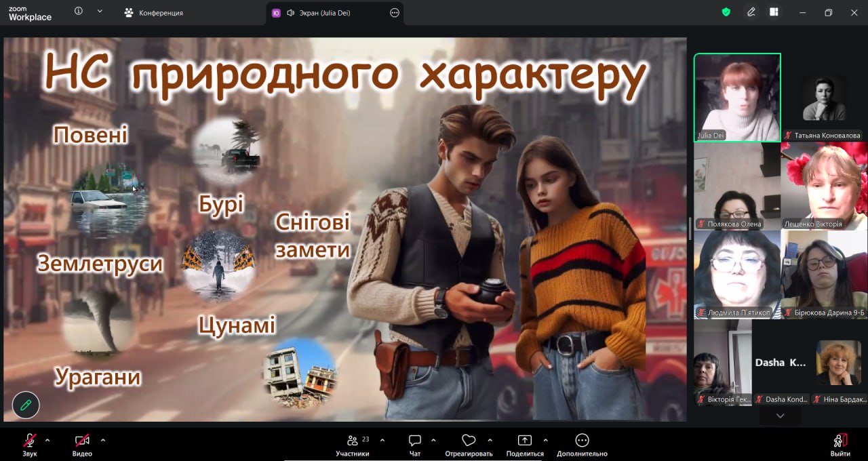Expand audio options arrow next to Звук

click(x=47, y=440)
